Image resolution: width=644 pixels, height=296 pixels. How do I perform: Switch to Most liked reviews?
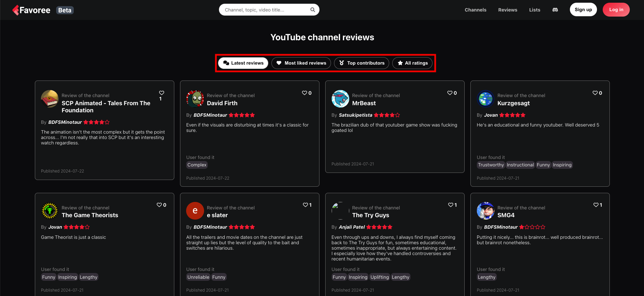[301, 63]
